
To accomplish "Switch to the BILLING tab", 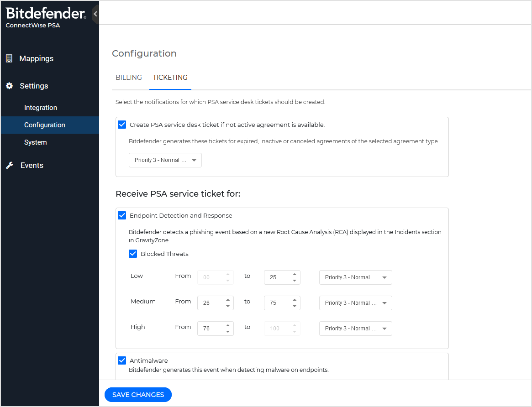I will pos(128,78).
